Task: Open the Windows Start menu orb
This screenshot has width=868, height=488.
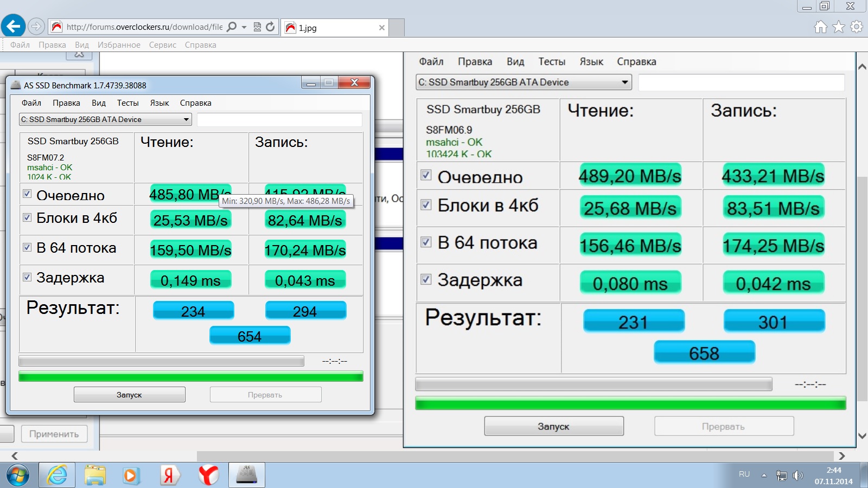Action: click(17, 476)
